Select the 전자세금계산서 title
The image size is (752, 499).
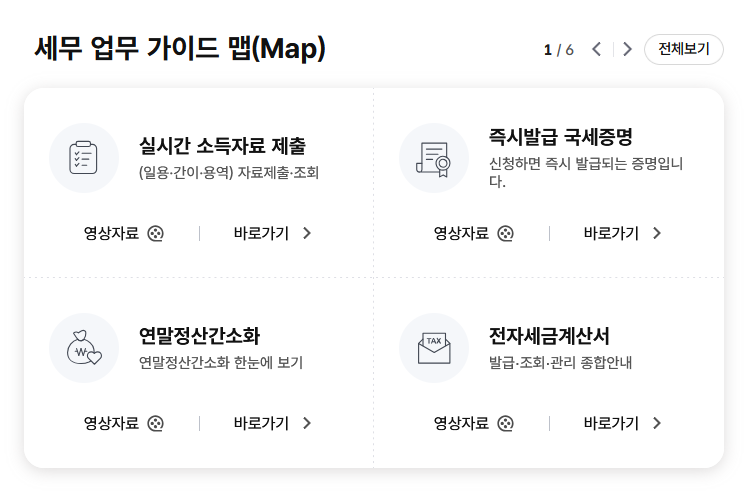point(549,336)
